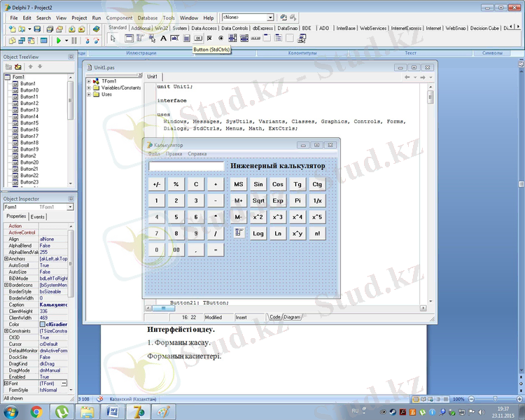Run the project with green arrow
Image resolution: width=525 pixels, height=420 pixels.
[x=59, y=41]
